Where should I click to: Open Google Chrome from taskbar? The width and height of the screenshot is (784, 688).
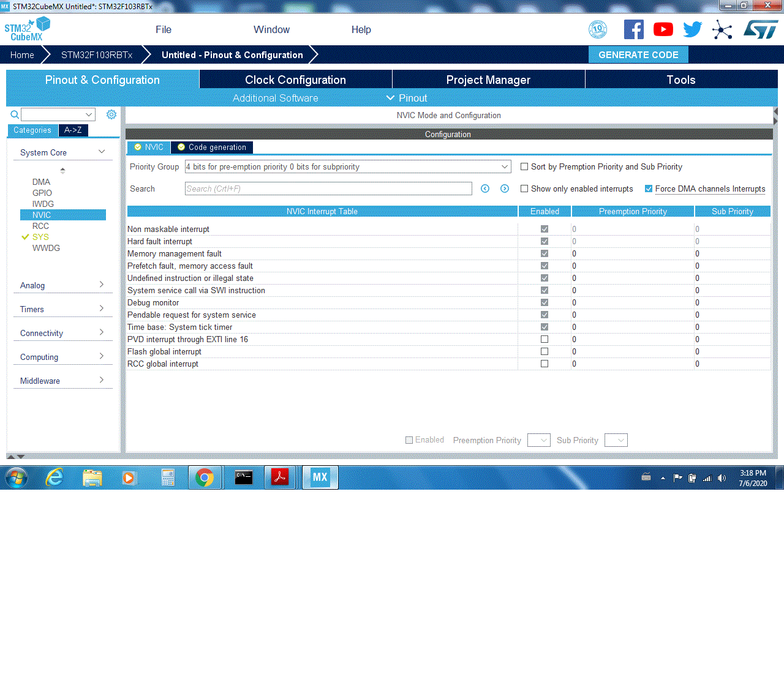coord(205,477)
